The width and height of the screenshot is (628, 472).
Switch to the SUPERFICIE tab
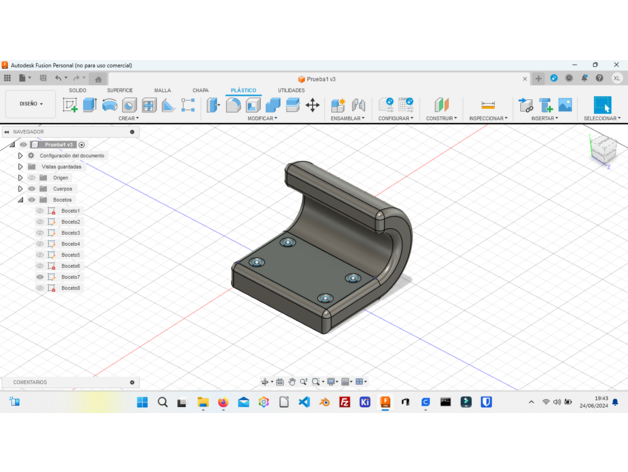pyautogui.click(x=120, y=90)
